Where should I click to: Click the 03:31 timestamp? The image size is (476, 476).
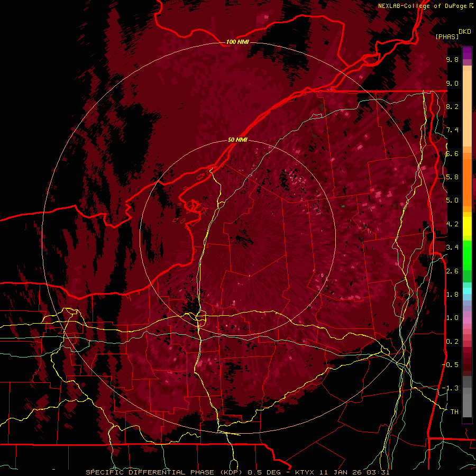coord(378,472)
